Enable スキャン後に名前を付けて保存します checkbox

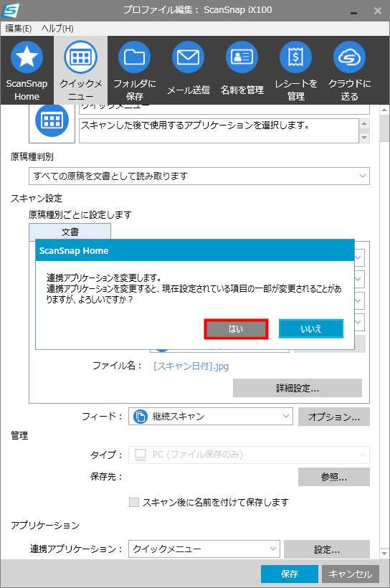pos(134,502)
